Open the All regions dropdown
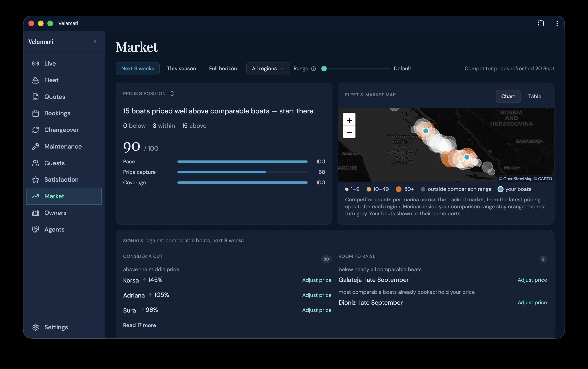The height and width of the screenshot is (369, 588). click(268, 69)
